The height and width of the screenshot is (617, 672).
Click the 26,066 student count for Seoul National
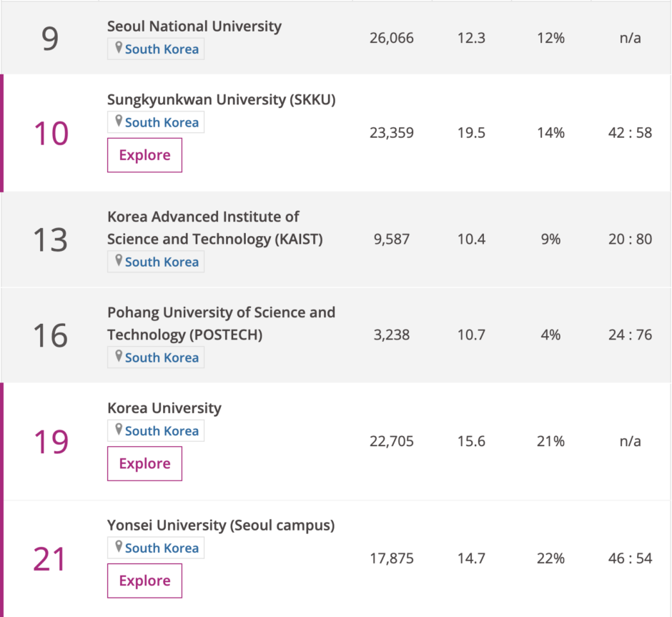click(x=391, y=38)
